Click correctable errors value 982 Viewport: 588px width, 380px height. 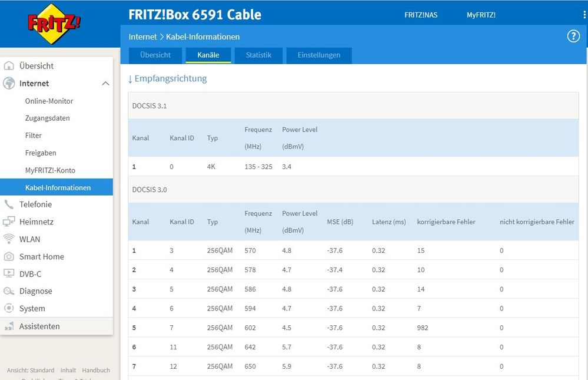tap(422, 328)
